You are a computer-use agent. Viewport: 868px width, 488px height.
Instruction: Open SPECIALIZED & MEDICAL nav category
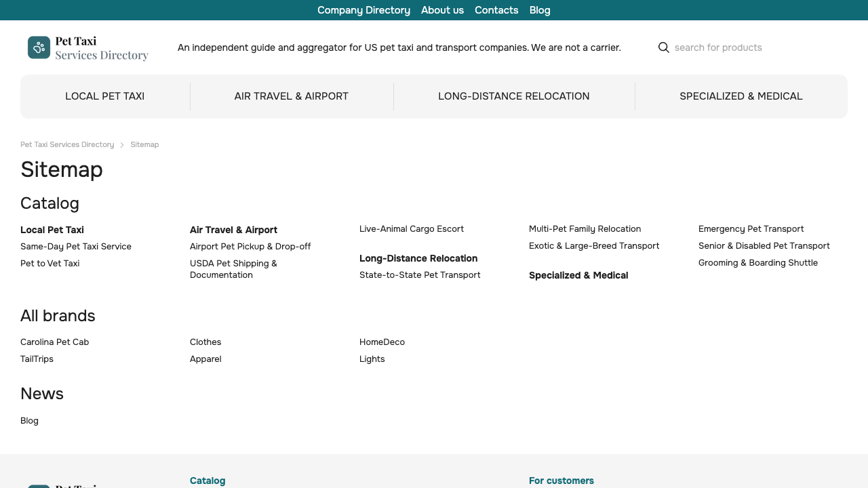[x=741, y=96]
